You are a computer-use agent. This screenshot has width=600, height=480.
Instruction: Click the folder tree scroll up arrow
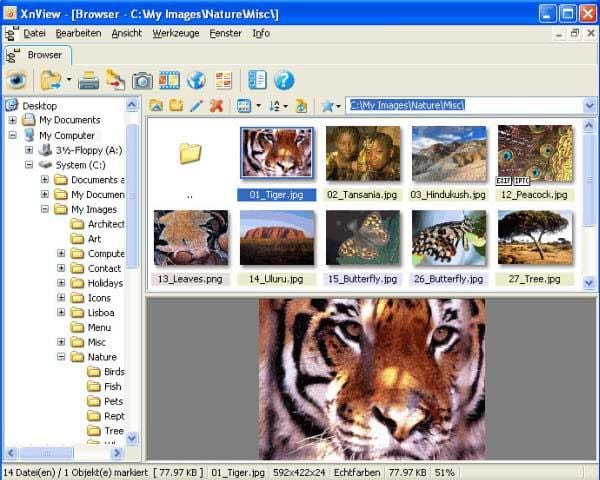132,104
